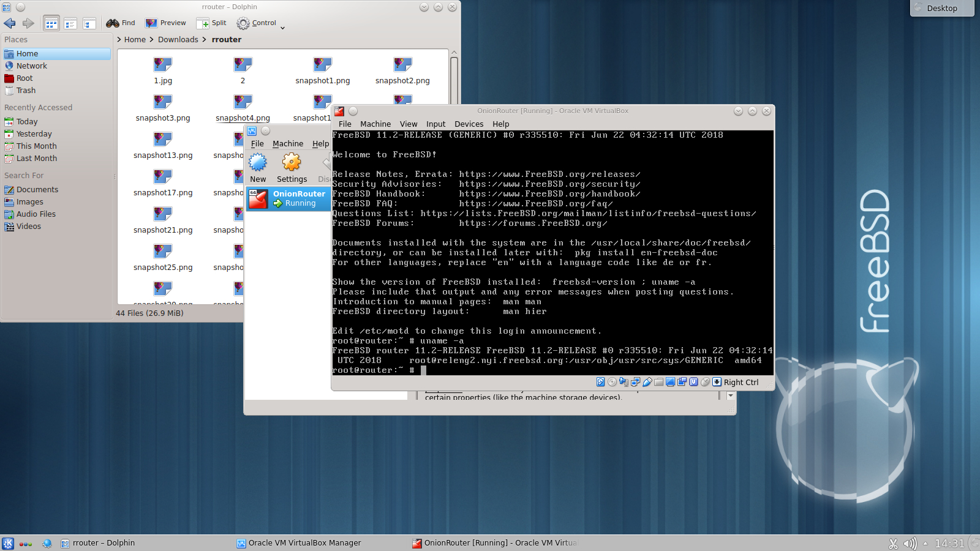Click shared folders icon in VM status bar
The height and width of the screenshot is (551, 980).
[659, 382]
